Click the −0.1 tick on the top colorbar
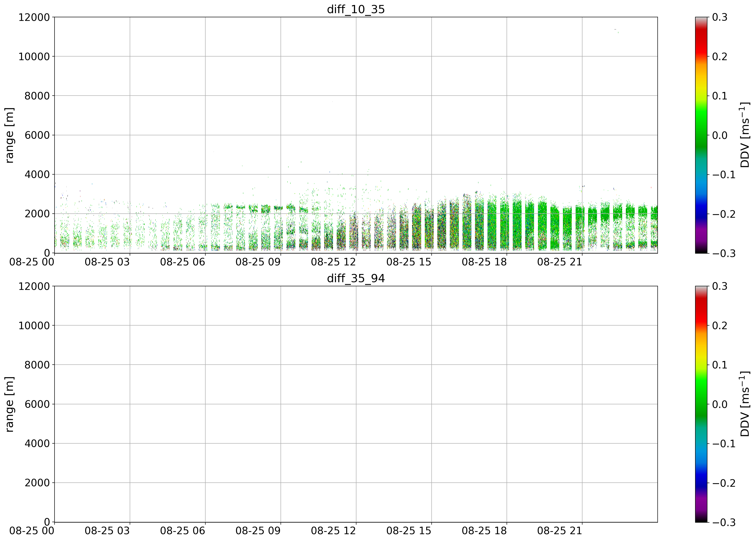Screen dimensions: 756x541 tap(724, 175)
